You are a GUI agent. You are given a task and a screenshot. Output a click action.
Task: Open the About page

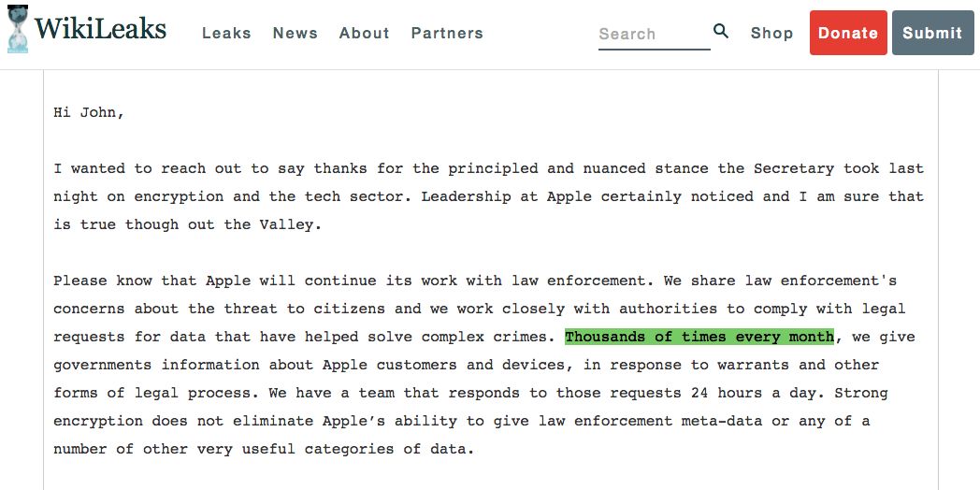[364, 33]
